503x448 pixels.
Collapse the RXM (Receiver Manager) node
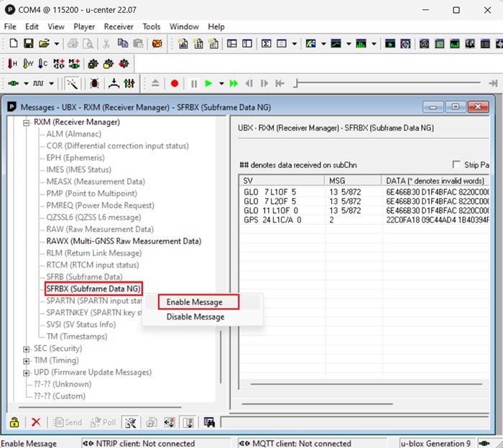tap(27, 122)
